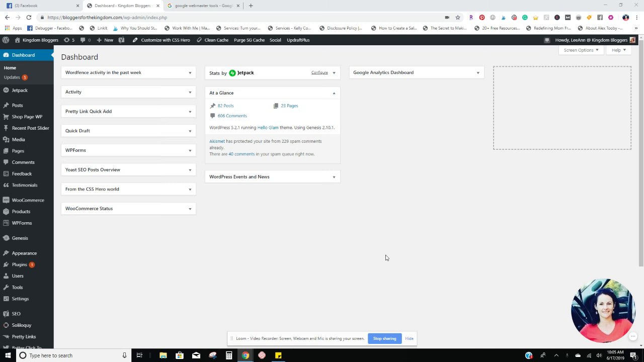Expand Wordfence activity widget

(x=190, y=73)
